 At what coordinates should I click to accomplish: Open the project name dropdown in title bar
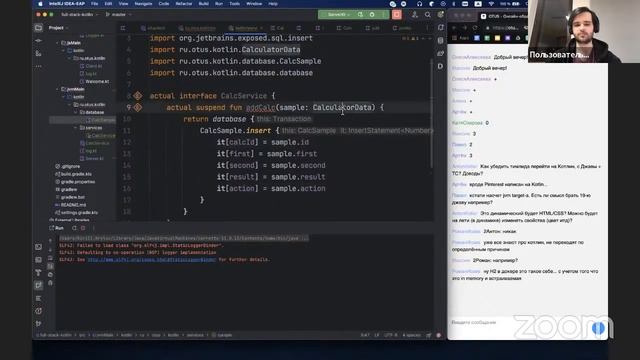(80, 15)
